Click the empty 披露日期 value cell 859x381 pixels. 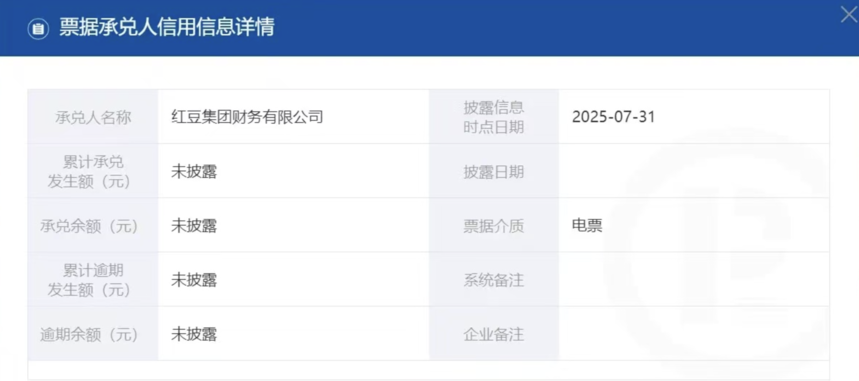pyautogui.click(x=694, y=171)
